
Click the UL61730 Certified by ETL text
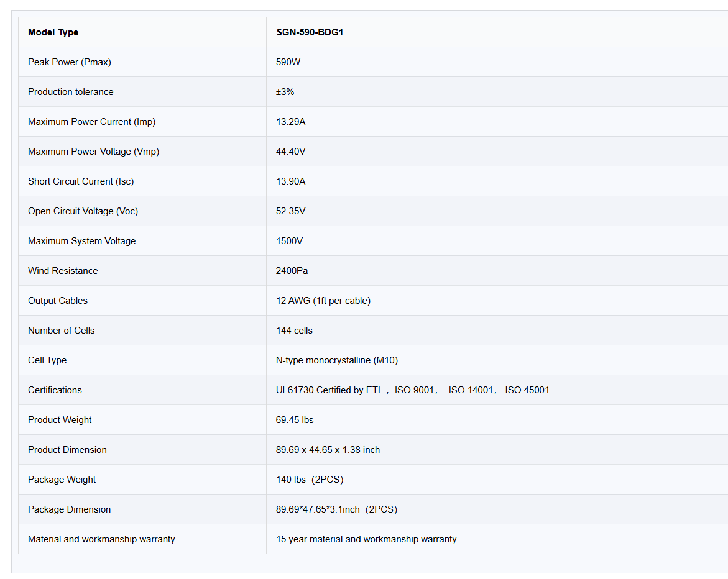329,390
